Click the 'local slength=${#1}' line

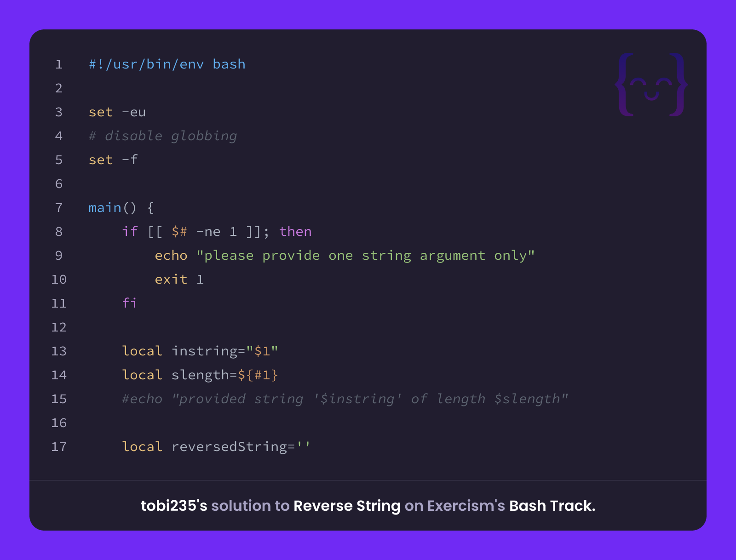(200, 375)
